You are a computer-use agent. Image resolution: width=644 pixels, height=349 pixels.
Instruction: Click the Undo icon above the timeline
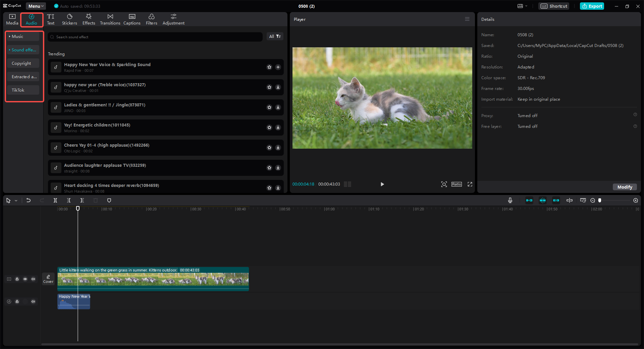pos(29,200)
